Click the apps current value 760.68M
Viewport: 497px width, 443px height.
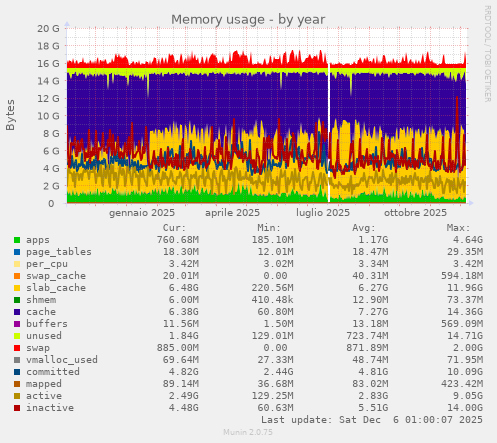coord(178,240)
